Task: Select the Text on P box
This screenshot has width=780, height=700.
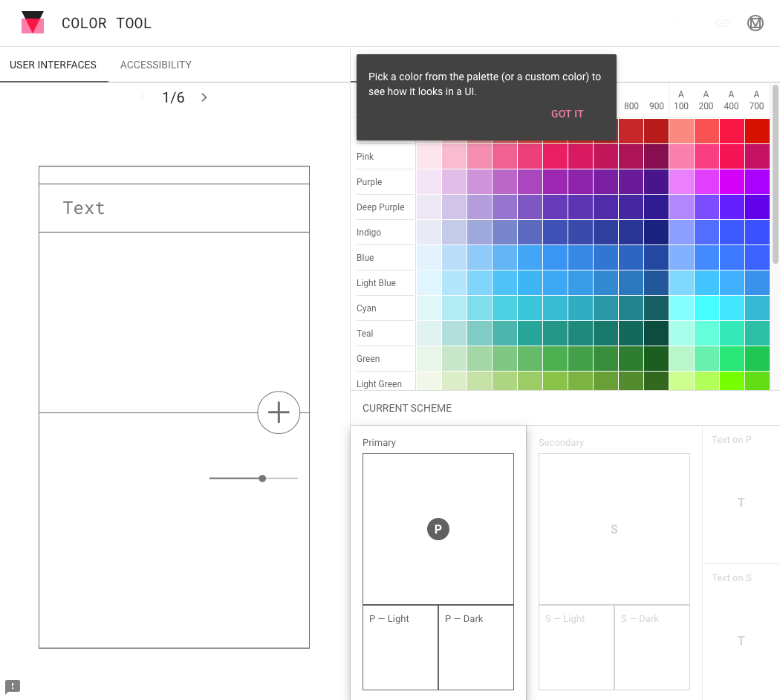Action: (741, 502)
